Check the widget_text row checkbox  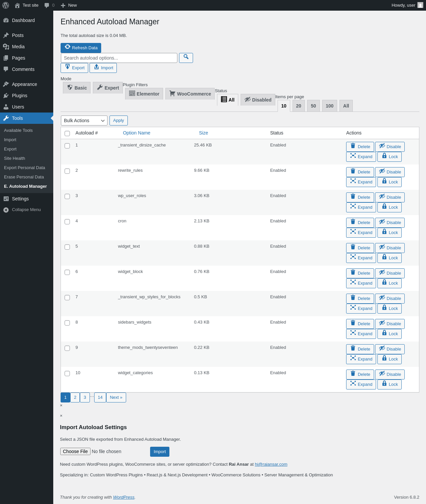67,247
